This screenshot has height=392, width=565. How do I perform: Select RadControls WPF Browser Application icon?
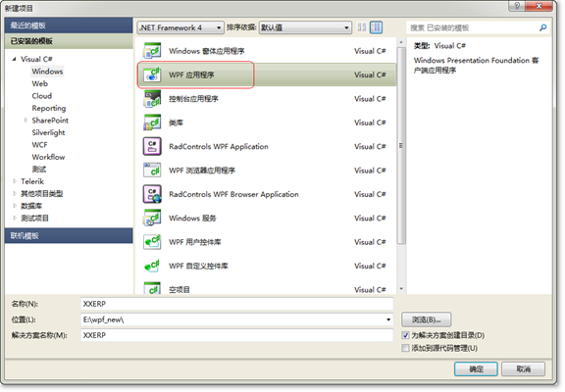(152, 194)
